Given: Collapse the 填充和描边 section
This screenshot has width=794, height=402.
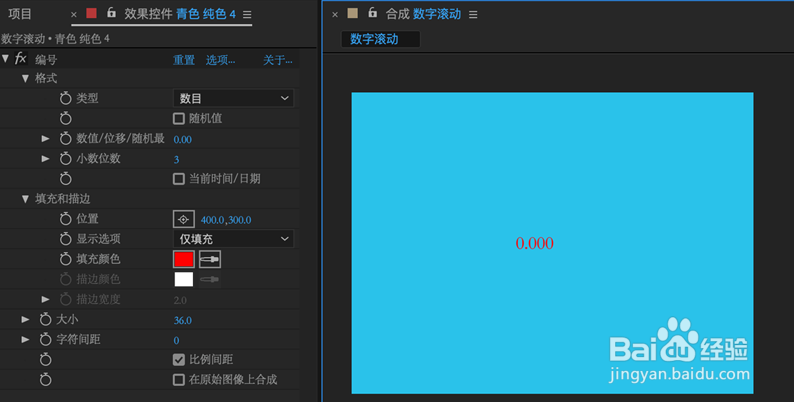Looking at the screenshot, I should [x=25, y=199].
